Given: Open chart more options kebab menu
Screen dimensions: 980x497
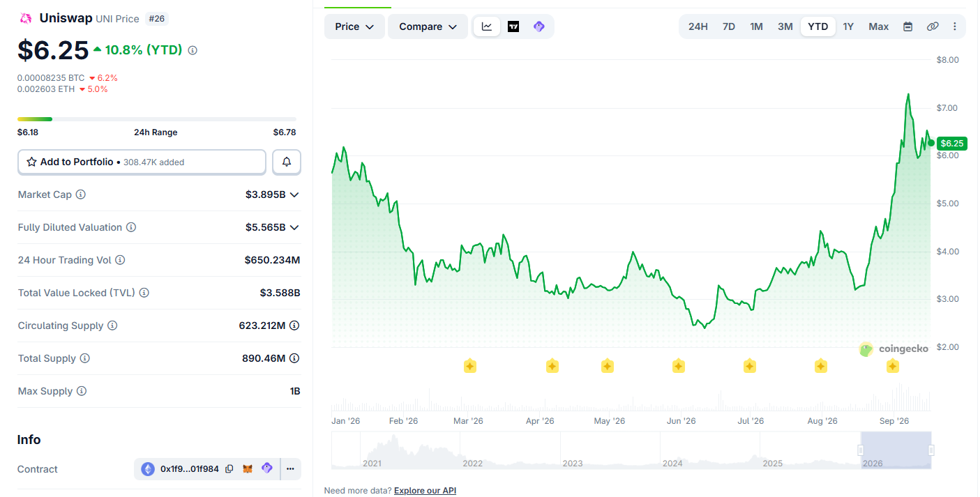Looking at the screenshot, I should 954,26.
